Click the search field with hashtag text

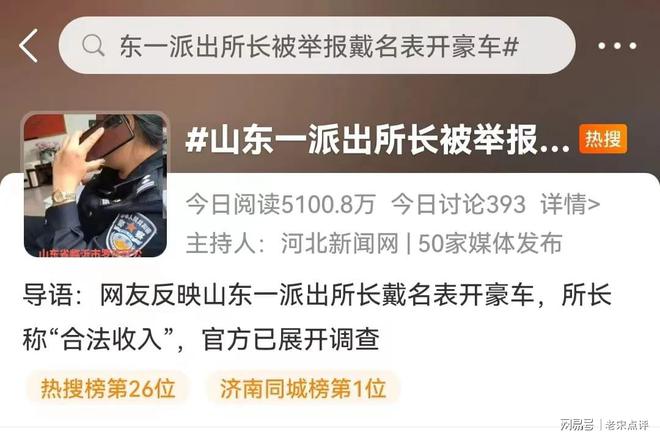pyautogui.click(x=317, y=45)
